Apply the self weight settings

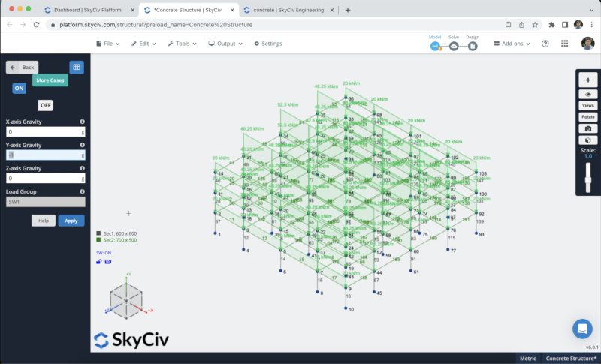[x=71, y=221]
